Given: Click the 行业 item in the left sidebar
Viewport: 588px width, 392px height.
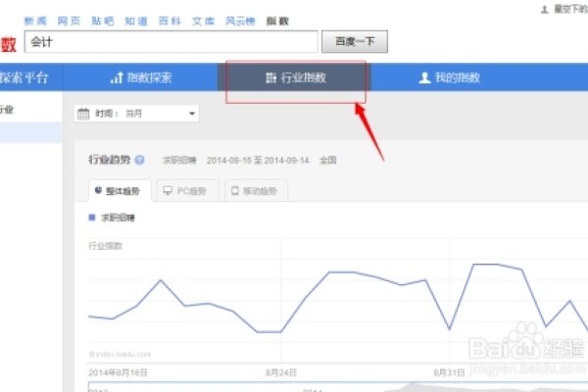Looking at the screenshot, I should point(7,110).
